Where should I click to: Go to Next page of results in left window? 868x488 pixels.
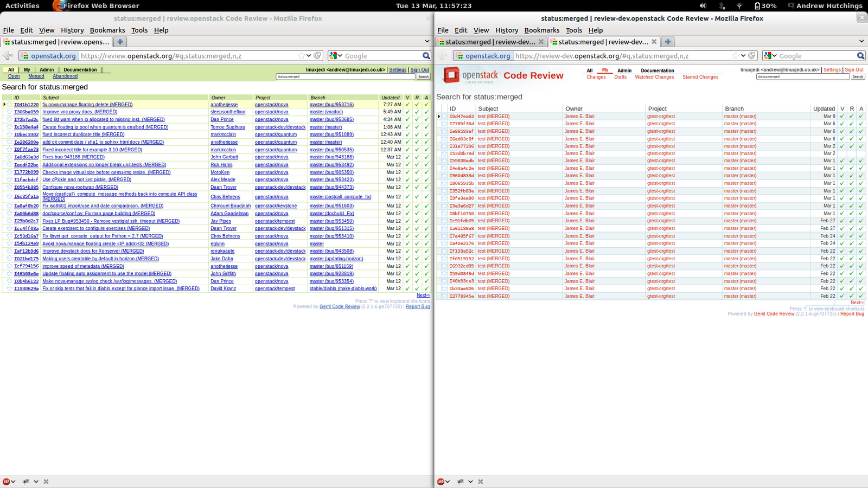(x=423, y=295)
